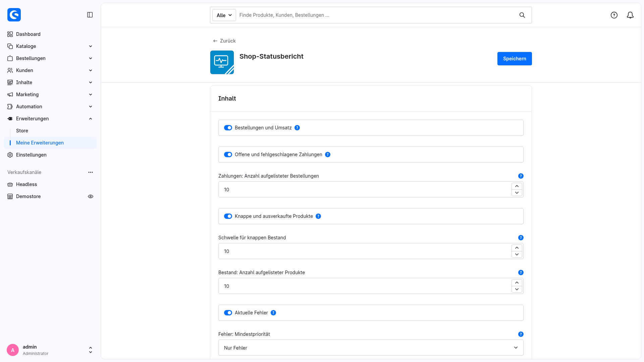Toggle Demostore visibility eye icon

(x=91, y=196)
